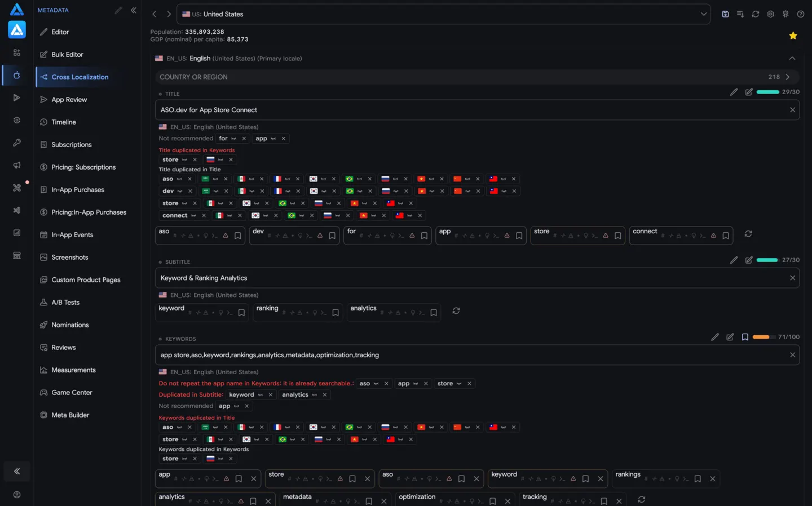
Task: Open Pricing: Subscriptions in the sidebar
Action: (83, 167)
